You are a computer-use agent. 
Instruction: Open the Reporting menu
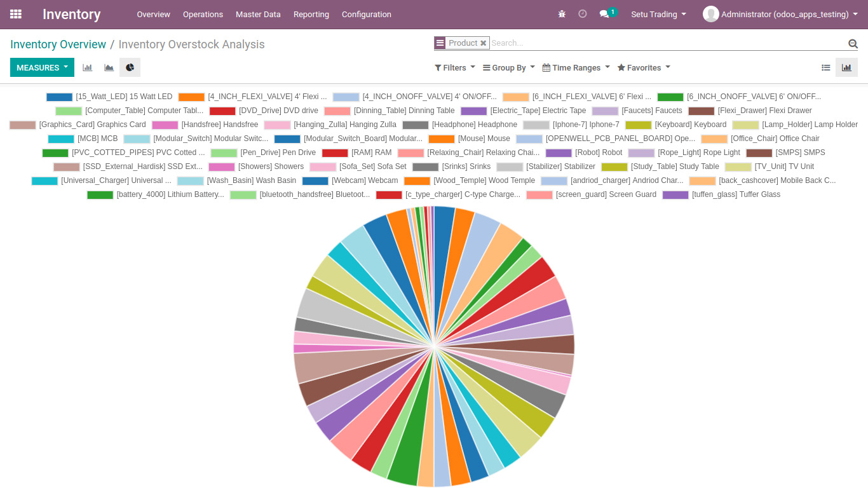click(311, 14)
